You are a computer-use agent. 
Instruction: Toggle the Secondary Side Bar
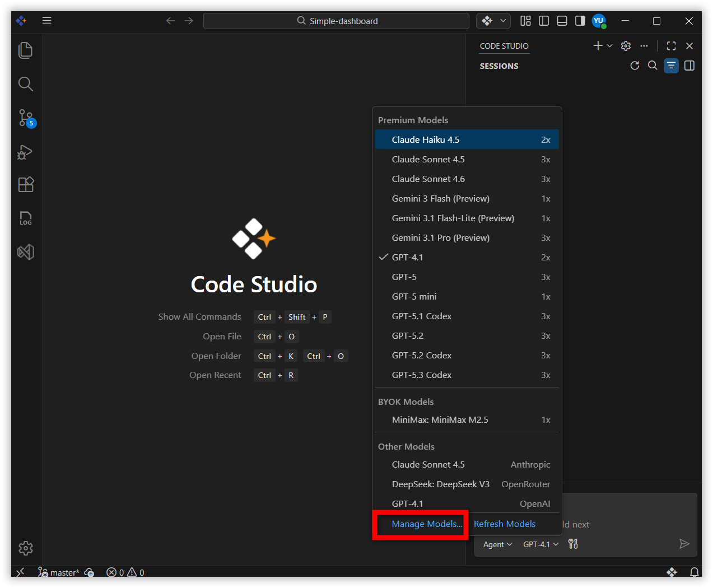point(580,21)
